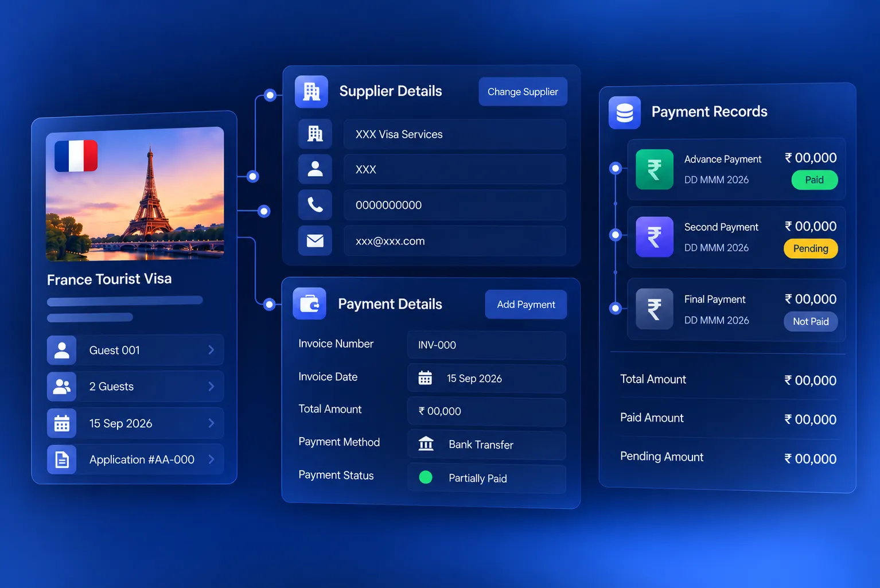Click the Pending status badge on Second Payment

(811, 248)
